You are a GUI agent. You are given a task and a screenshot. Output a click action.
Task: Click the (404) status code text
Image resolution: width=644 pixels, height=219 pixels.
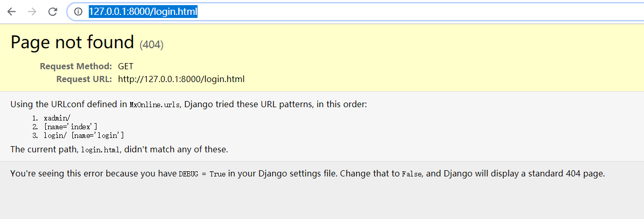[x=151, y=45]
